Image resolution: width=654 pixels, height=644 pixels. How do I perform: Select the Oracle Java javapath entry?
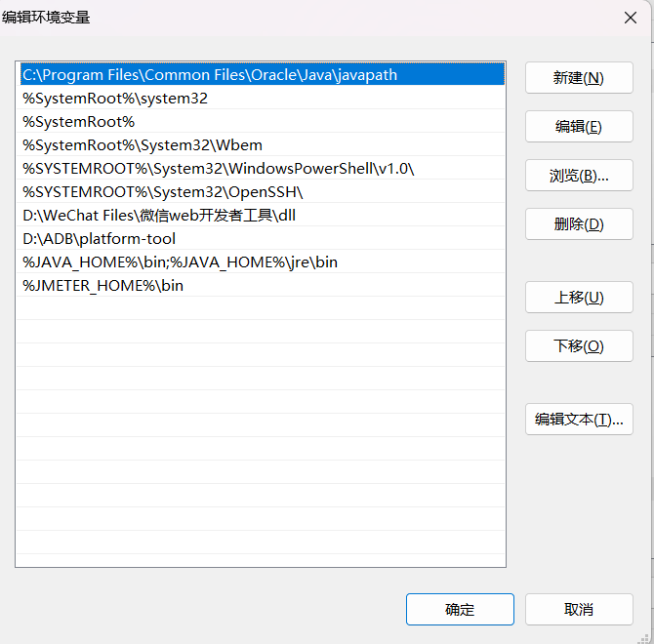[x=263, y=74]
